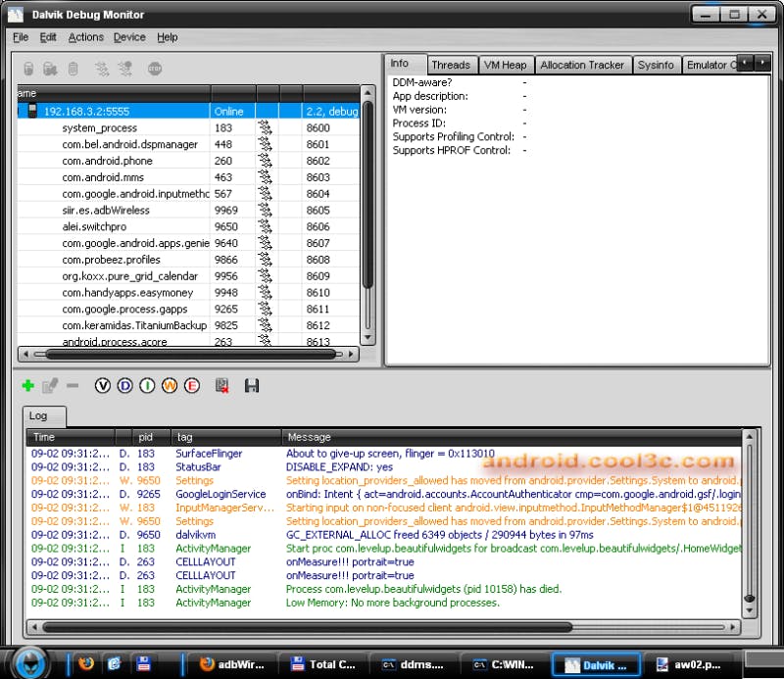Open the Actions menu
Image resolution: width=784 pixels, height=679 pixels.
point(85,37)
